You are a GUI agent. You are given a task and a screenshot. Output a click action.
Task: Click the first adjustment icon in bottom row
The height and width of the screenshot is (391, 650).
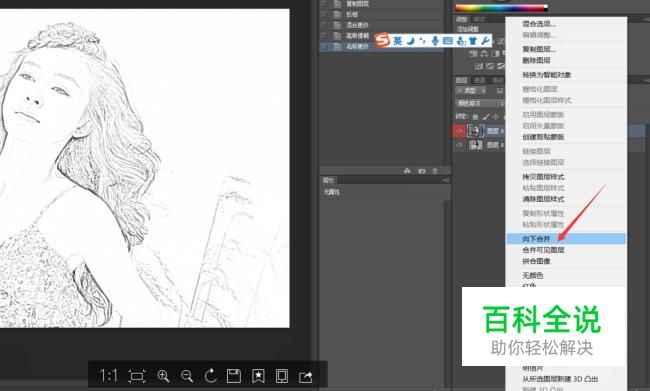coord(479,66)
